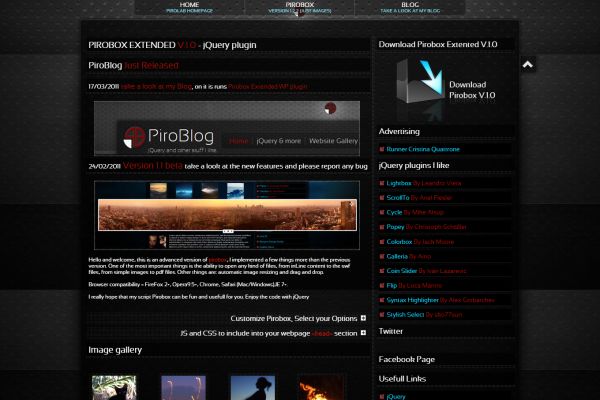
Task: Click the 'jQuery plugins I like' heading
Action: (x=414, y=165)
